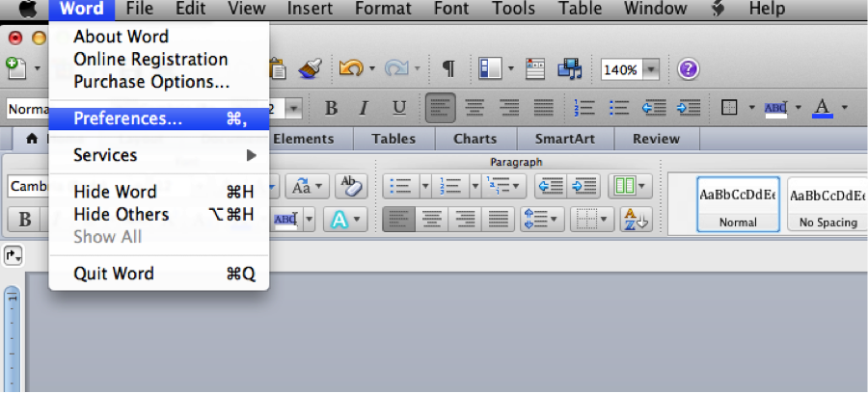The image size is (868, 393).
Task: Apply the No Spacing style thumbnail
Action: click(827, 204)
